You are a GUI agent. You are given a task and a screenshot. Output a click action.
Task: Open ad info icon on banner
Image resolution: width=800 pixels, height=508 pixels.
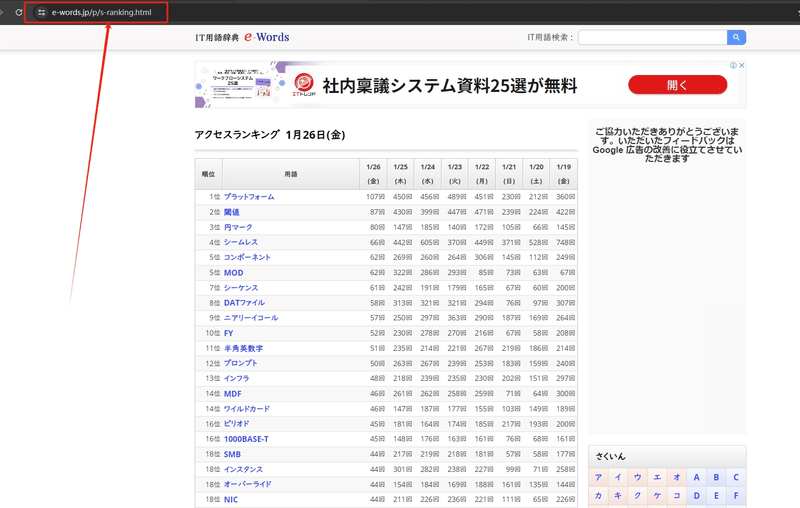(733, 65)
